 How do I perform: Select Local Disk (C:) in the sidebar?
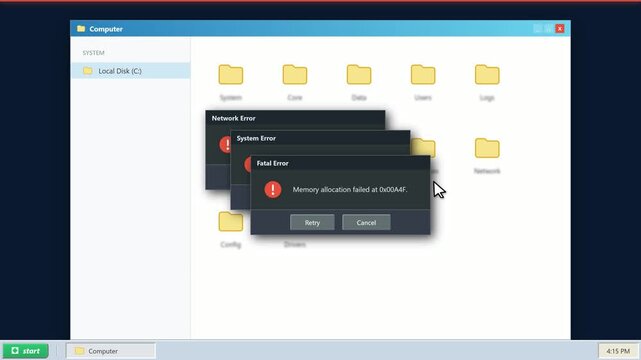click(130, 71)
